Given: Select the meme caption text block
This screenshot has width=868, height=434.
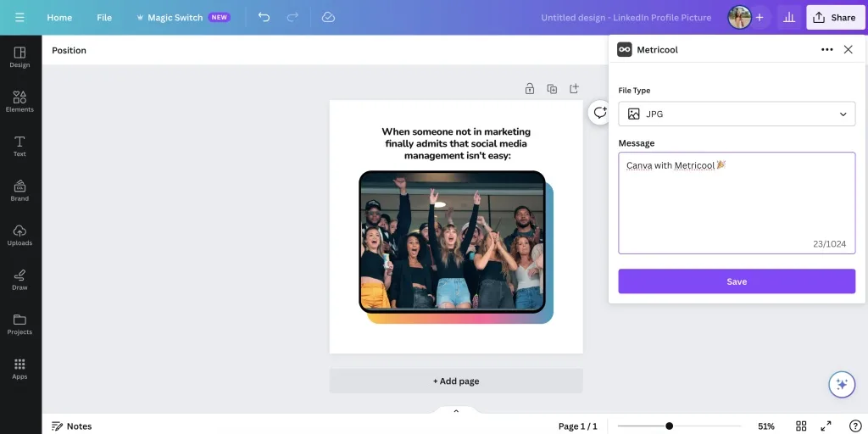Looking at the screenshot, I should pyautogui.click(x=456, y=143).
